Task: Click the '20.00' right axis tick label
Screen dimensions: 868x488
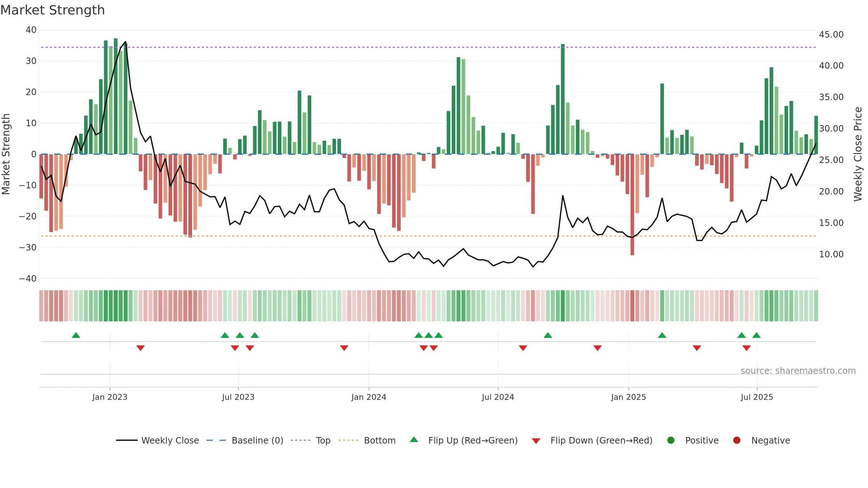Action: pyautogui.click(x=831, y=191)
